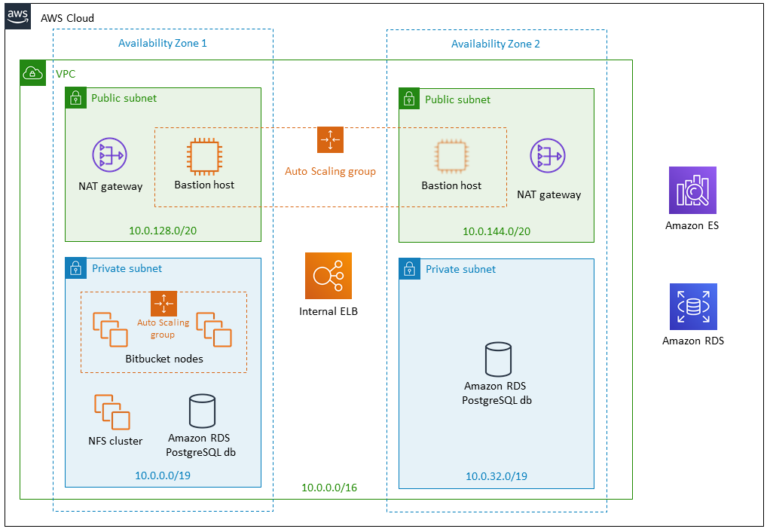The height and width of the screenshot is (532, 770).
Task: Select the Amazon ES service icon
Action: pos(692,191)
